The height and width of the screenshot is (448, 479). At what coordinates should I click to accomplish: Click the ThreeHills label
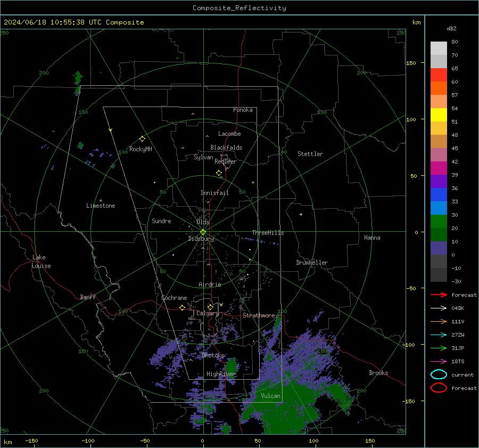(268, 233)
